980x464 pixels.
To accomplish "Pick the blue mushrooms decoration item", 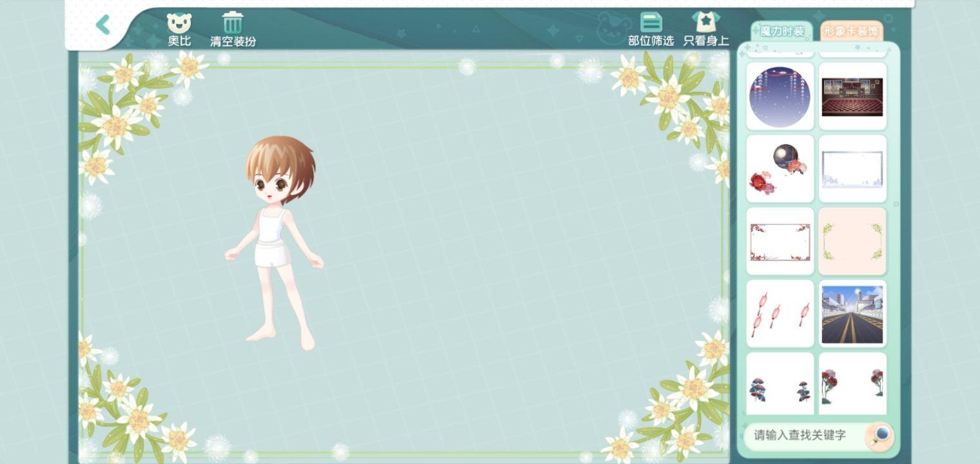I will point(780,385).
